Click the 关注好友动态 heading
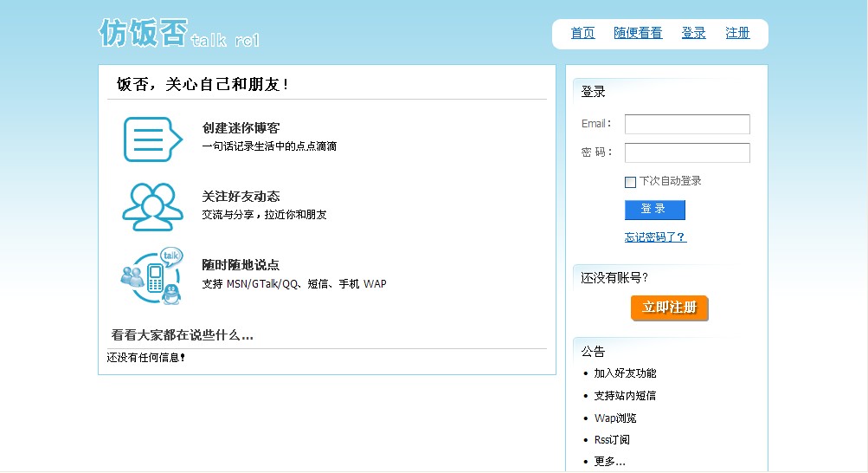868x473 pixels. tap(241, 196)
